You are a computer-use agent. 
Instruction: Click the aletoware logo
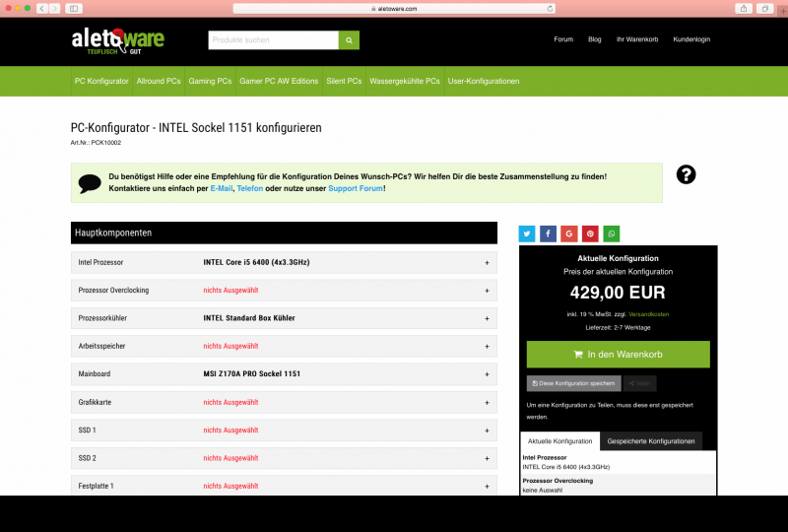[x=117, y=41]
